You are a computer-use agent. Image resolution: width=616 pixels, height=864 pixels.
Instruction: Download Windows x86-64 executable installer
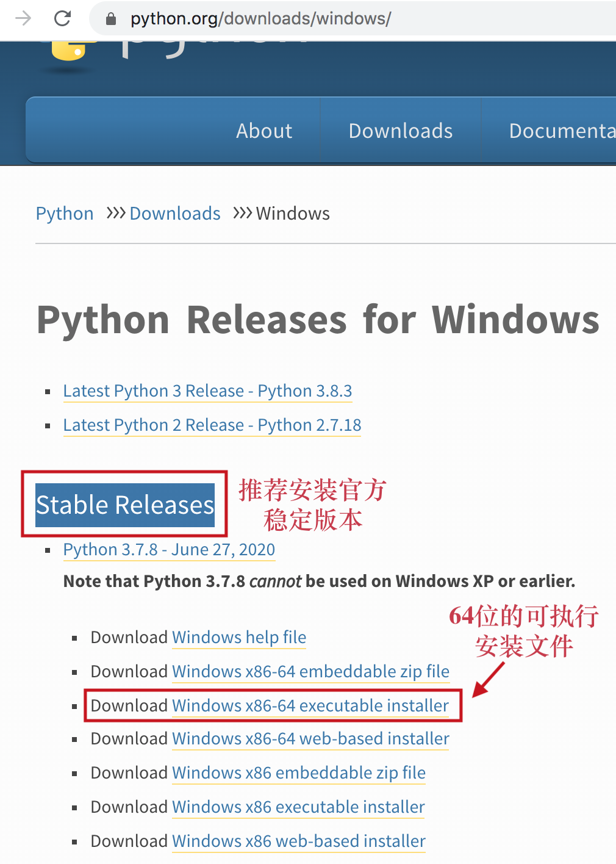point(309,705)
